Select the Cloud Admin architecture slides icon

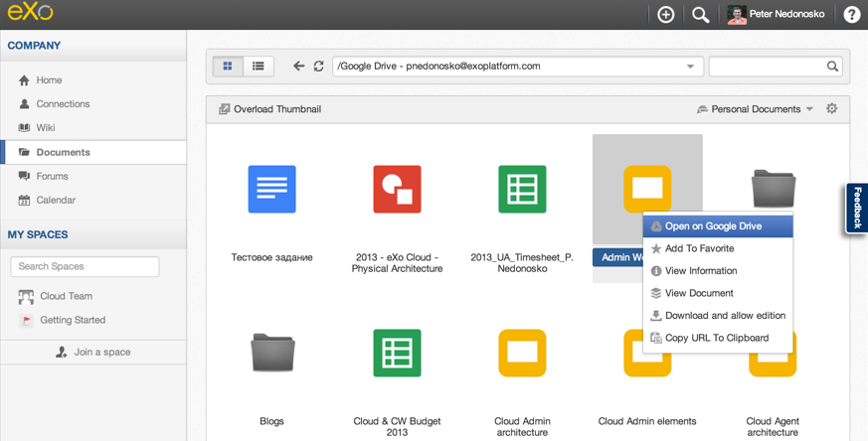click(x=522, y=353)
